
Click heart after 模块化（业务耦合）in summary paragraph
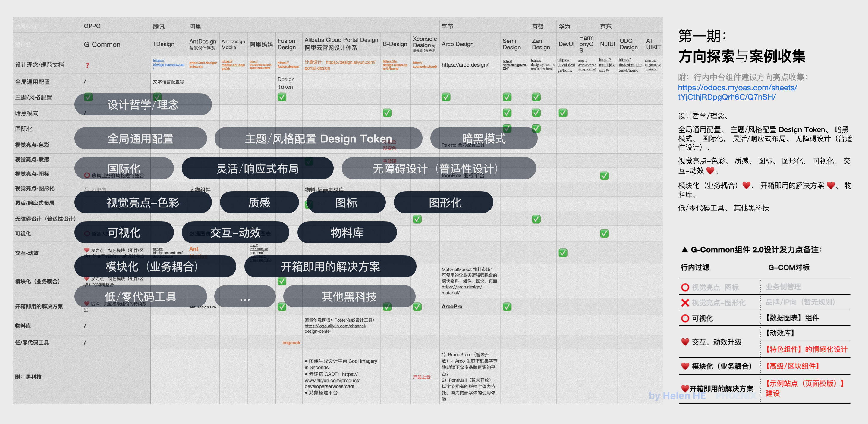pos(746,185)
